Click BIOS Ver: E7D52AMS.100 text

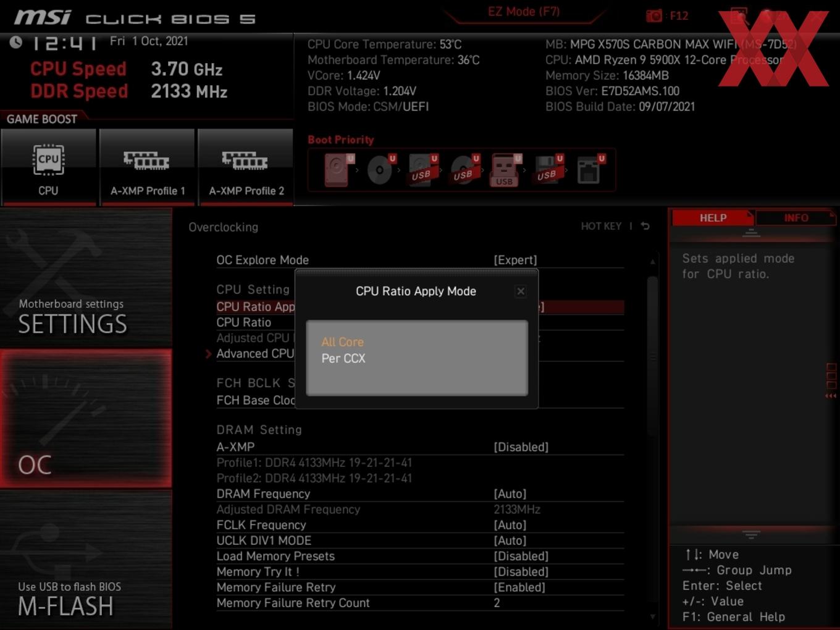point(612,91)
